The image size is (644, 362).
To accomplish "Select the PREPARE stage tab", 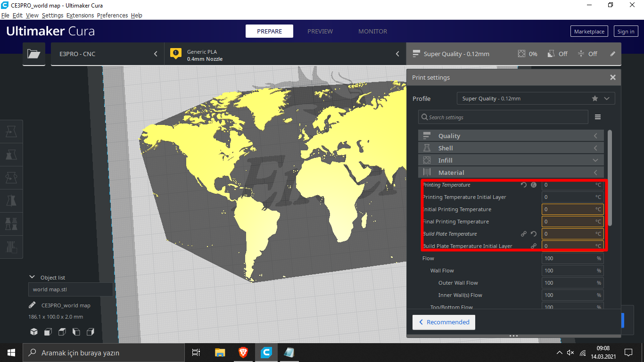I will (x=269, y=31).
